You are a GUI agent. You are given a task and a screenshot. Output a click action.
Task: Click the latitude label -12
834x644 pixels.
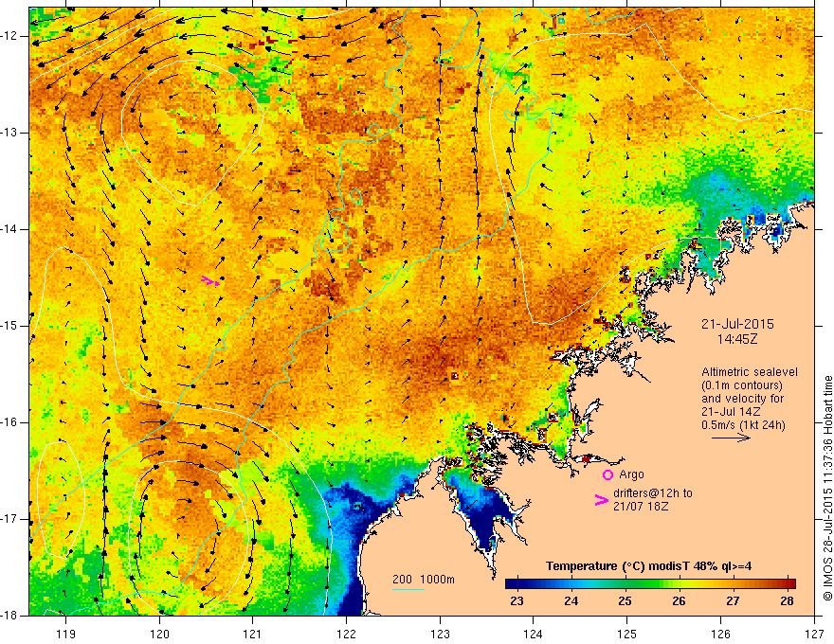click(10, 36)
